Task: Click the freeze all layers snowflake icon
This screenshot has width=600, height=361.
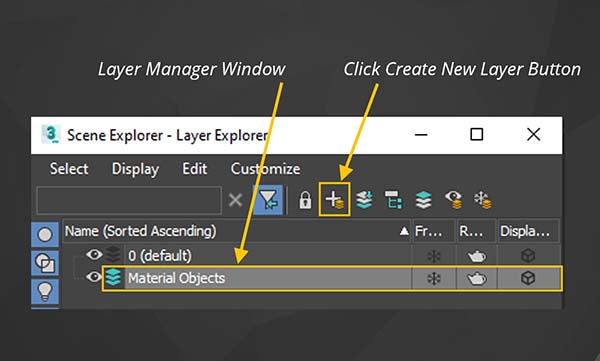Action: click(x=483, y=200)
